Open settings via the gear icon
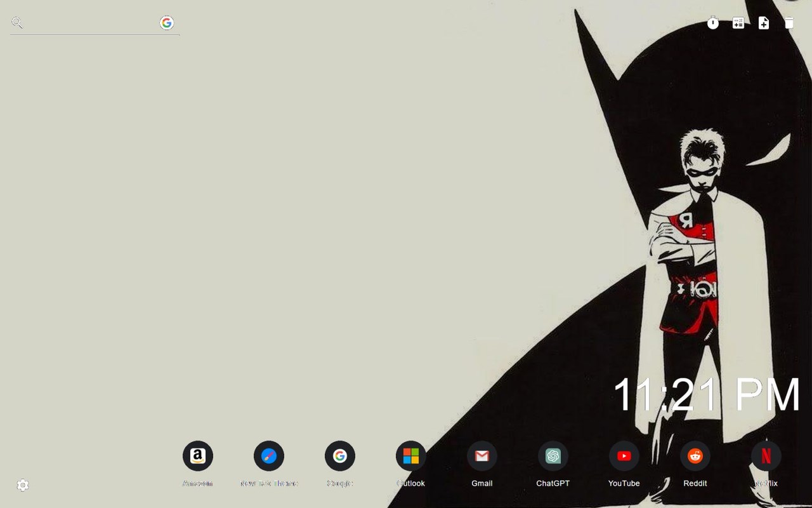 pos(23,485)
